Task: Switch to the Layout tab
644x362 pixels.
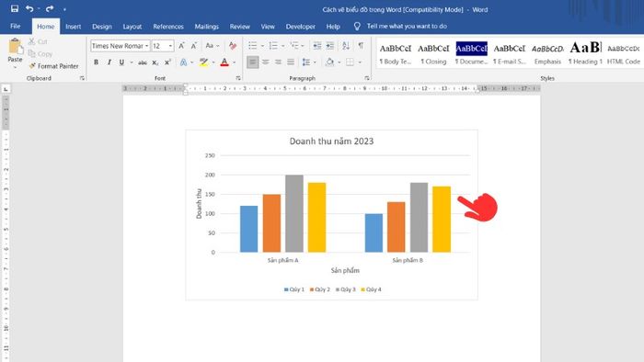Action: point(132,27)
